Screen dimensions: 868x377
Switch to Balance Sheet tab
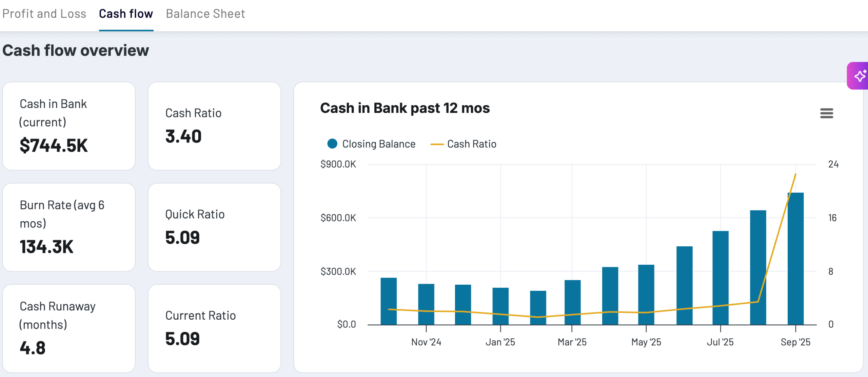205,14
